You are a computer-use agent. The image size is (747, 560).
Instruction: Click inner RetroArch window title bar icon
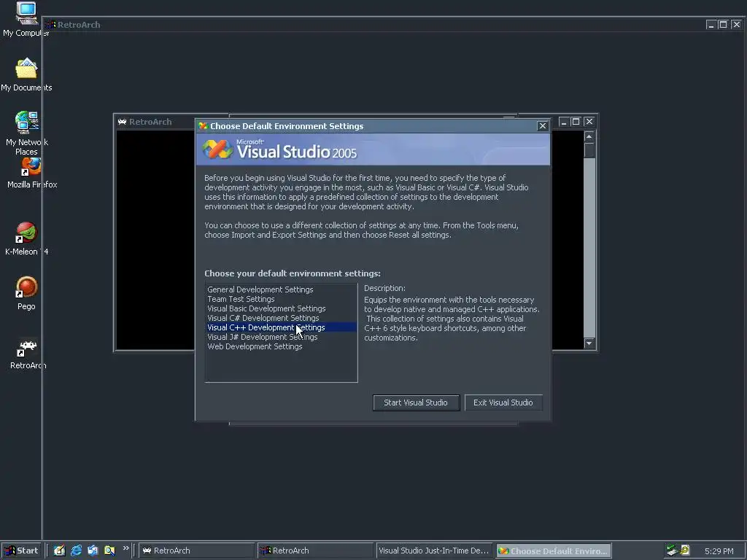(x=122, y=122)
